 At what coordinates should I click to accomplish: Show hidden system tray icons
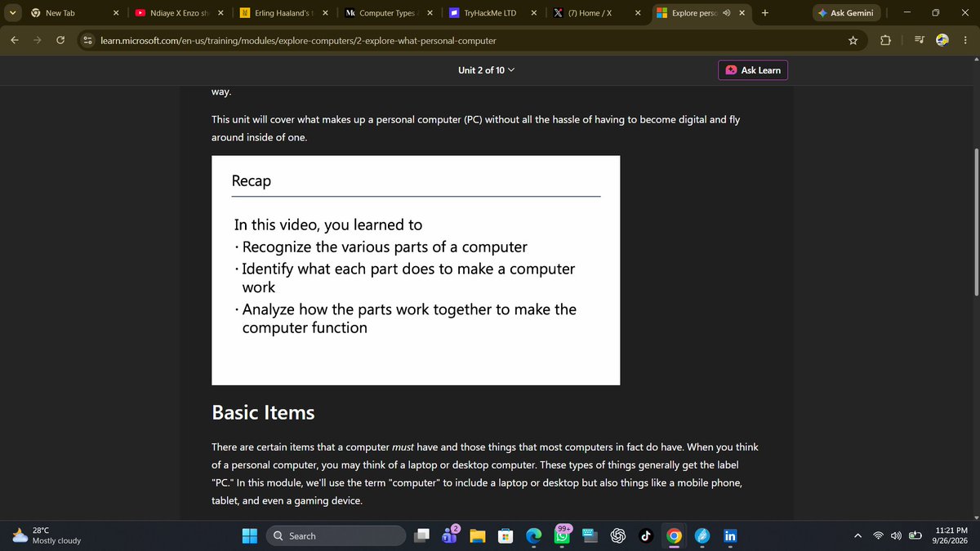point(859,535)
